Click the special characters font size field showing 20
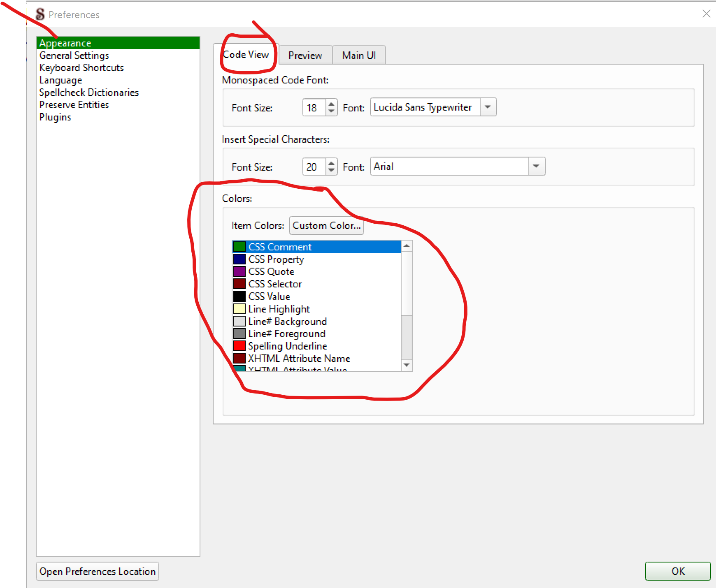Image resolution: width=716 pixels, height=588 pixels. (314, 167)
